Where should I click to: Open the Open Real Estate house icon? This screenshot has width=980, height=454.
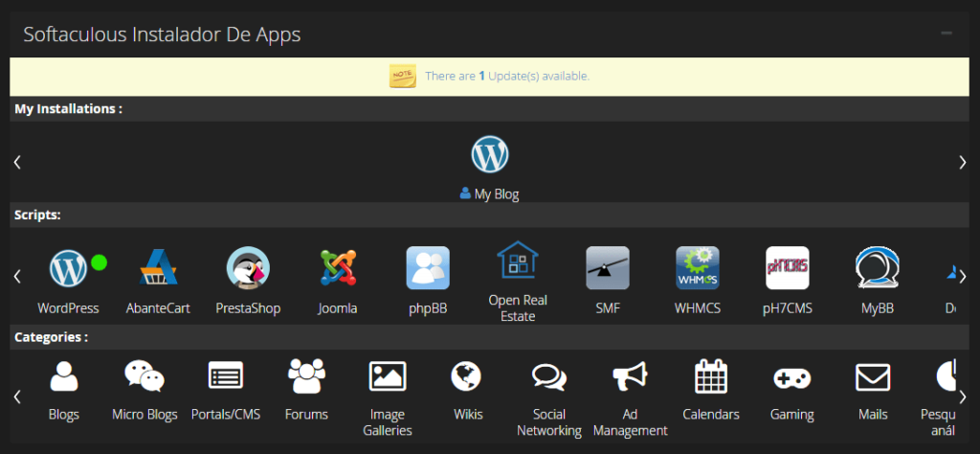point(518,260)
